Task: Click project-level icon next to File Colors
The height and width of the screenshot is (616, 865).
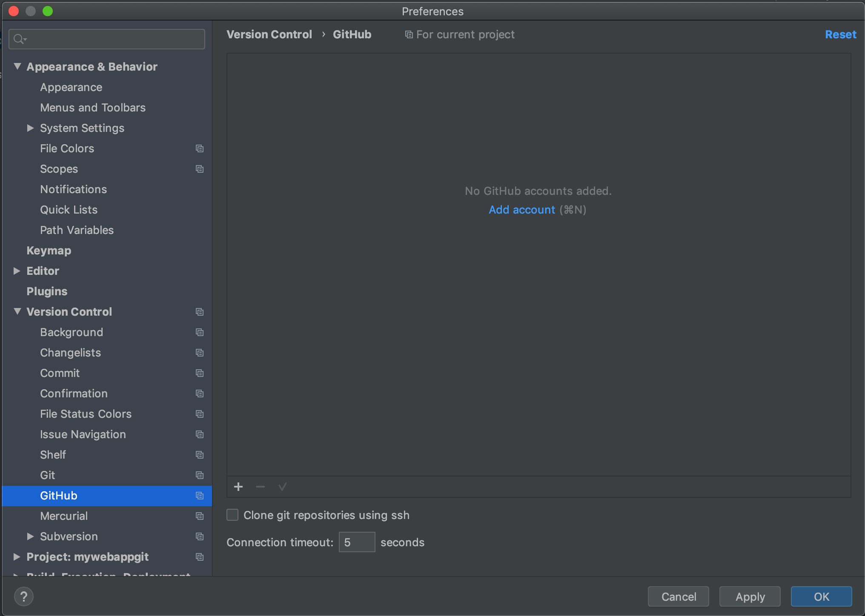Action: tap(199, 148)
